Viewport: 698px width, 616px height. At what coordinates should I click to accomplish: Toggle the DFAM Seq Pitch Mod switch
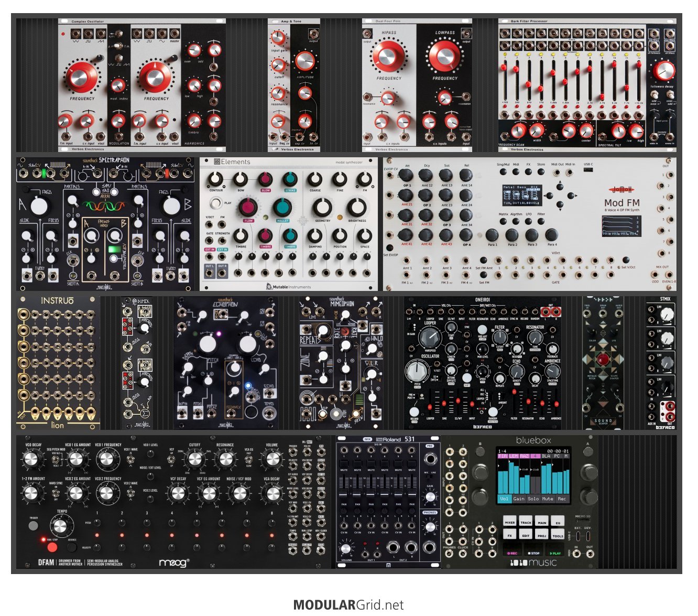(56, 460)
